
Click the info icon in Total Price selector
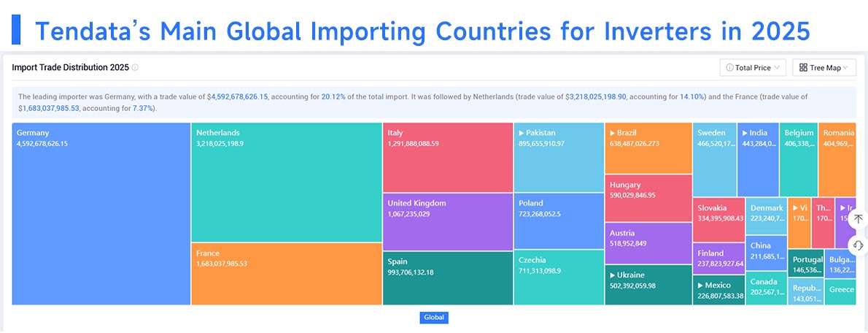(x=729, y=68)
